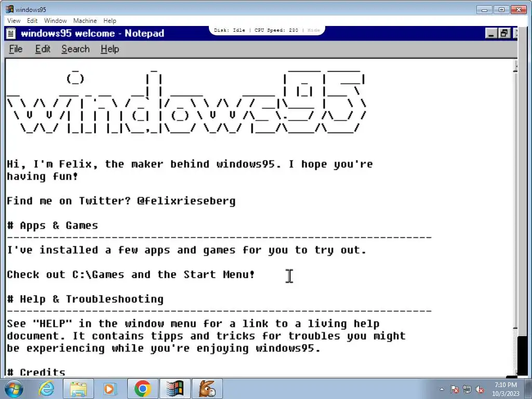
Task: Launch Internet Explorer from taskbar
Action: (46, 389)
